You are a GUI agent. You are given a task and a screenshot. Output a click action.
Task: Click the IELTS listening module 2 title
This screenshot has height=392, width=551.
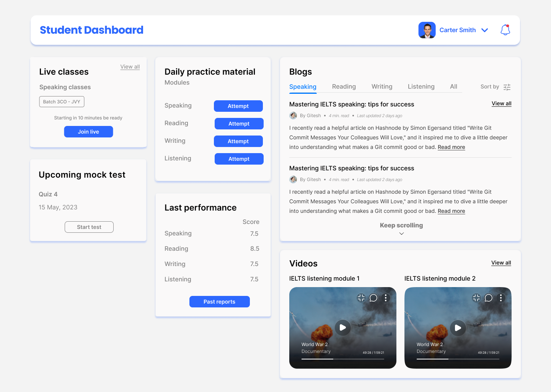440,278
